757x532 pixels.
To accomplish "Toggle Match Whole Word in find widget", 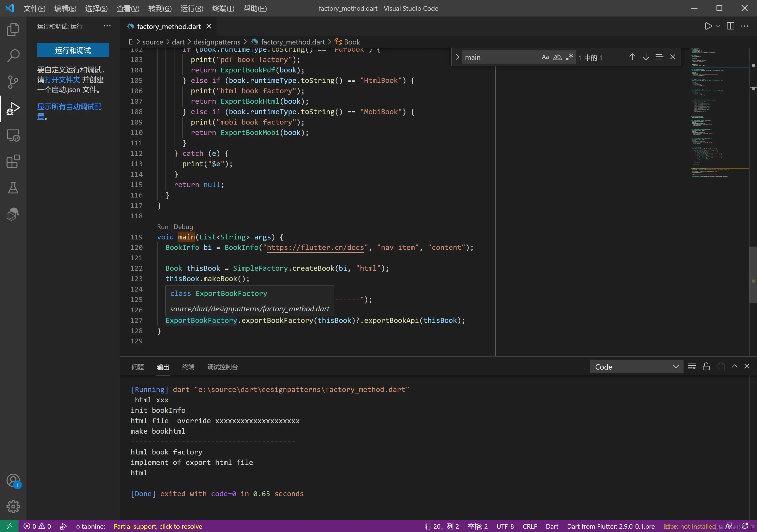I will point(557,57).
